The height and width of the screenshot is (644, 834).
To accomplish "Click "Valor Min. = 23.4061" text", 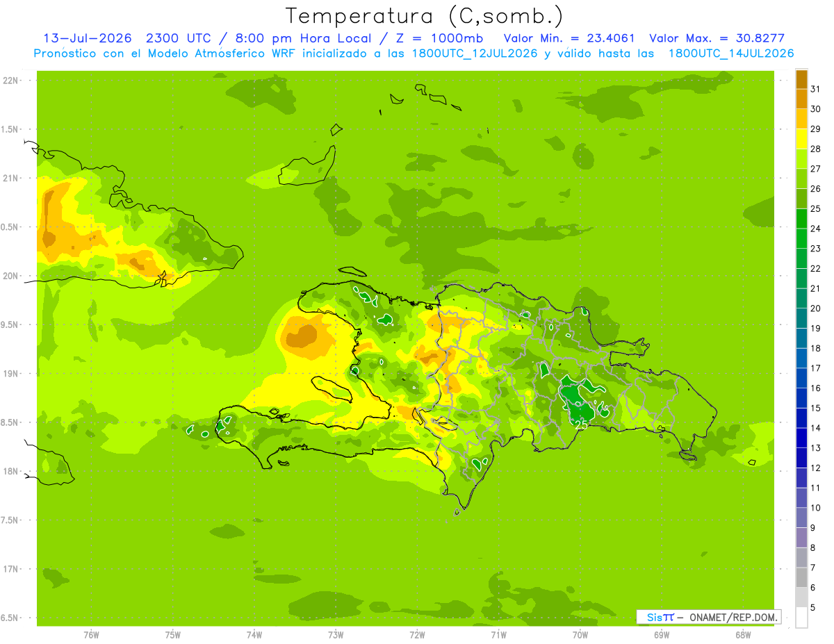I will tap(569, 38).
